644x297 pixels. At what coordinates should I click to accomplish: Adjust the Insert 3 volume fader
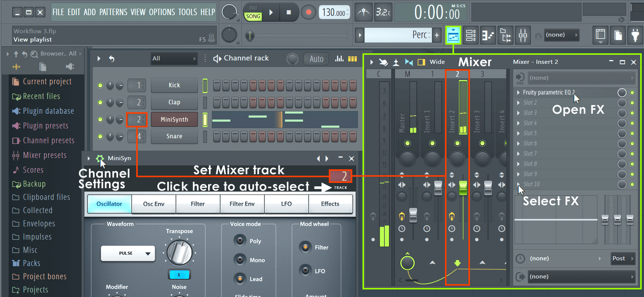(488, 188)
